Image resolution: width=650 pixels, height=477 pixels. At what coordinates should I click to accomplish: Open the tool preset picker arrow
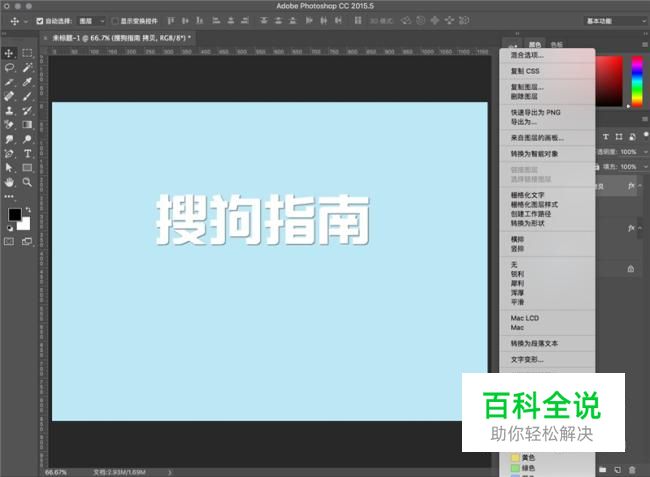26,21
